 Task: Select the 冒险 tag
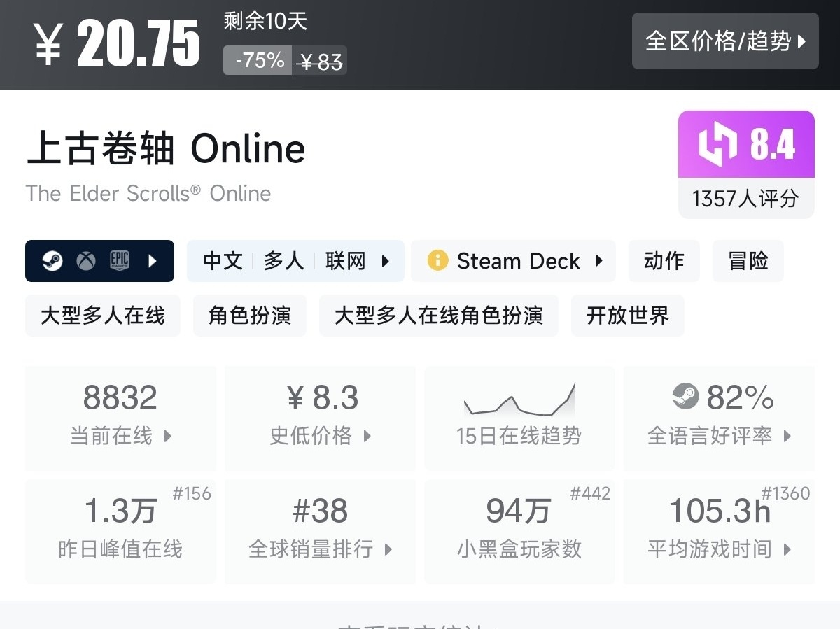(x=748, y=261)
